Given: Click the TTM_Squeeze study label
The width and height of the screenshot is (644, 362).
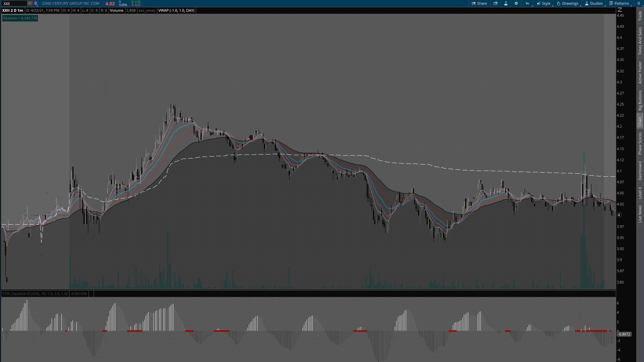Looking at the screenshot, I should [35, 294].
